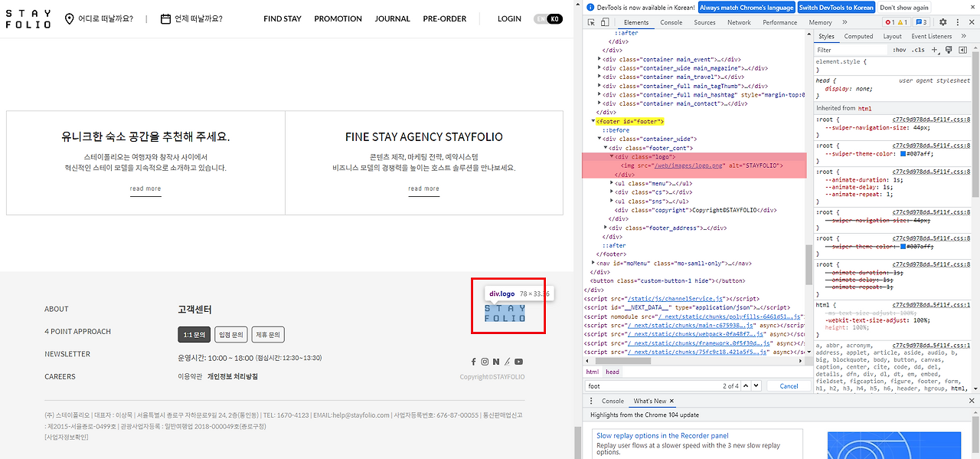980x459 pixels.
Task: Switch to the Performance tab
Action: [x=779, y=22]
